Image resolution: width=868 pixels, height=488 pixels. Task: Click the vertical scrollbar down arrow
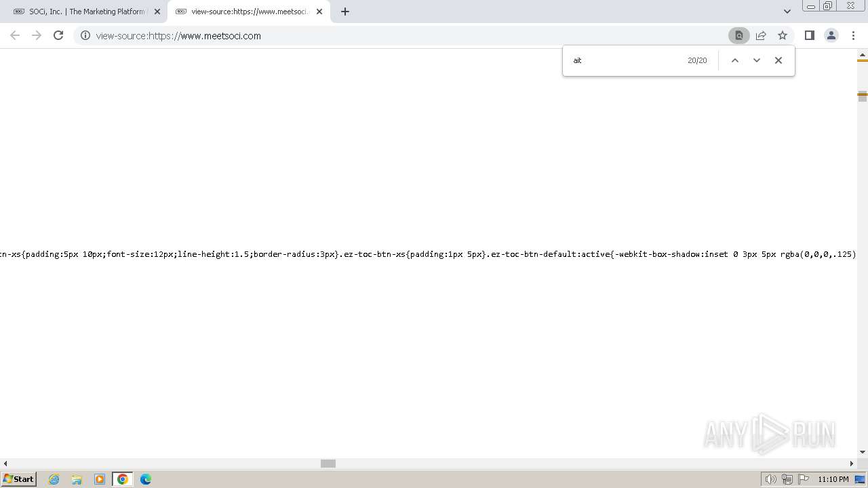(x=863, y=452)
